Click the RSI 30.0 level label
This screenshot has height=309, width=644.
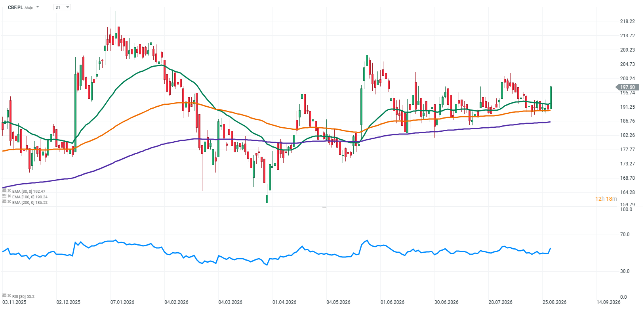pyautogui.click(x=625, y=271)
